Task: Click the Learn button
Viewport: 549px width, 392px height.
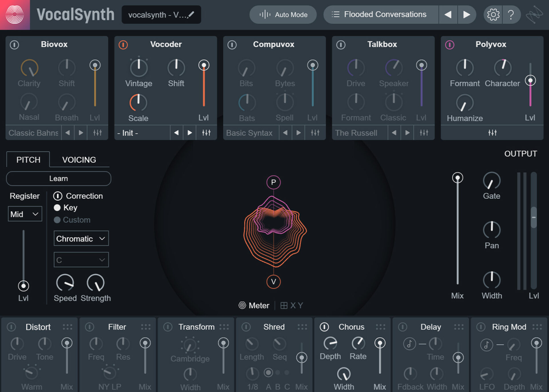Action: 58,178
